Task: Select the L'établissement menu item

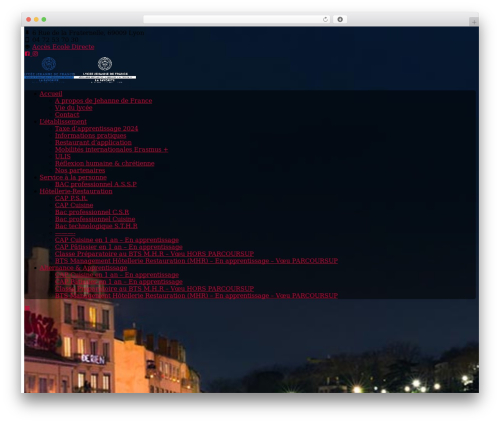Action: [x=63, y=122]
